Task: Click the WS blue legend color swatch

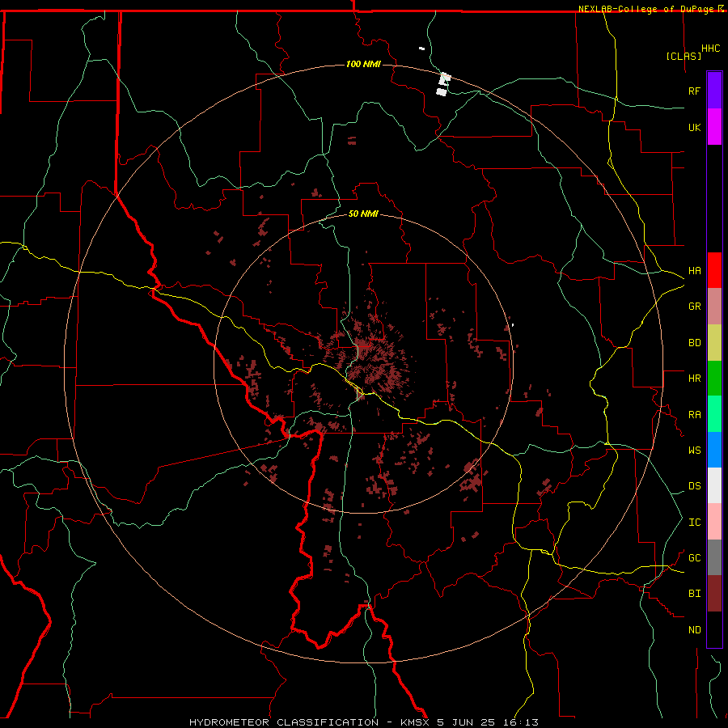Action: coord(714,450)
